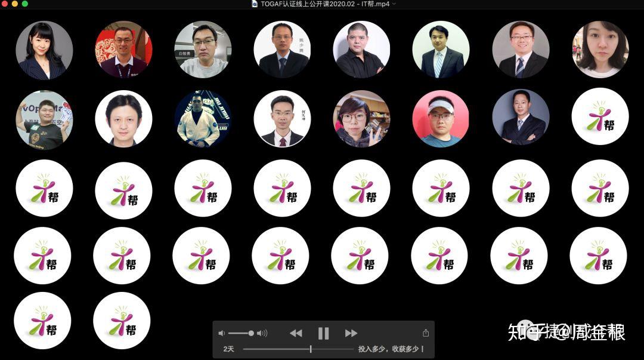Select avatar of man in grey sweater
This screenshot has height=360, width=644.
coord(203,50)
